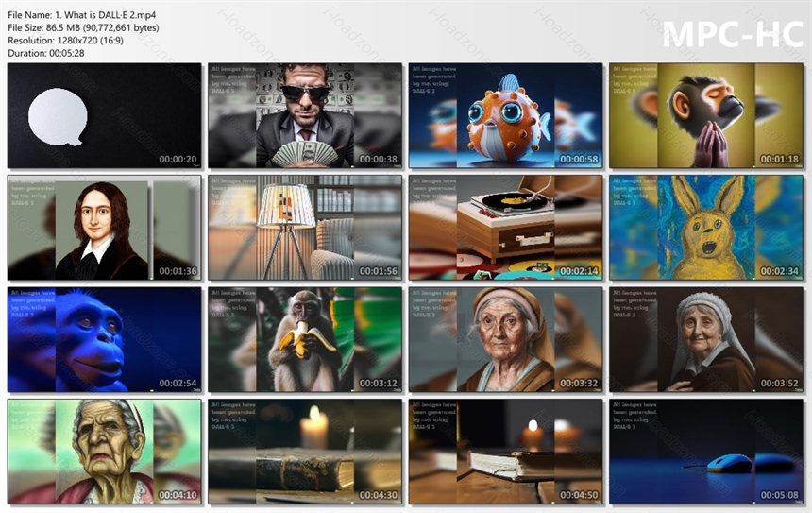The image size is (812, 513).
Task: Click the File Name text line
Action: pyautogui.click(x=82, y=15)
